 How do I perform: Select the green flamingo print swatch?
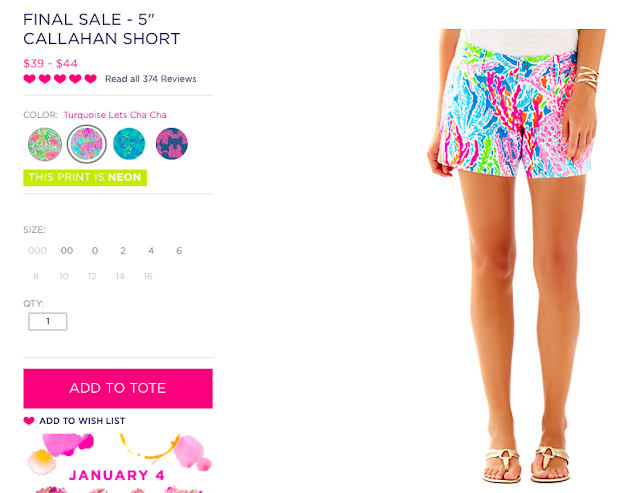[45, 144]
